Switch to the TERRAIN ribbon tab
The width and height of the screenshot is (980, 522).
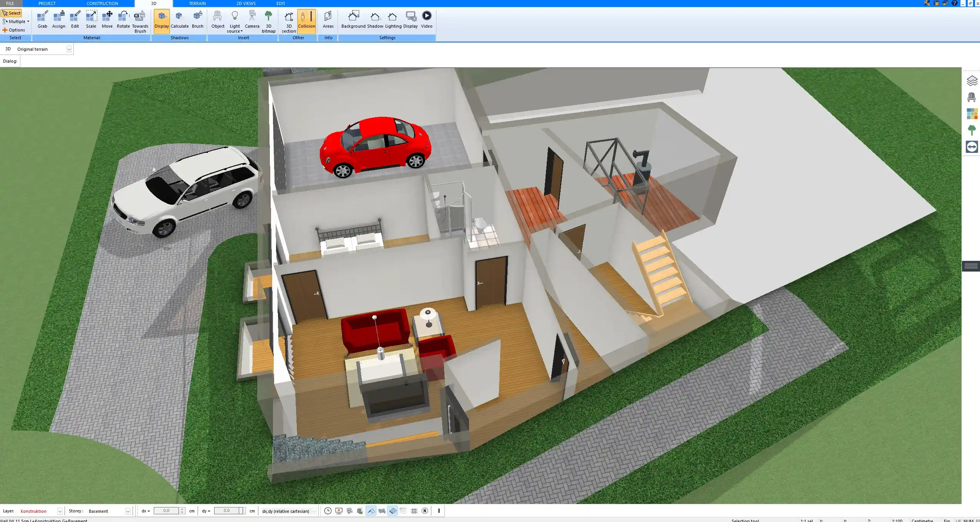[197, 3]
